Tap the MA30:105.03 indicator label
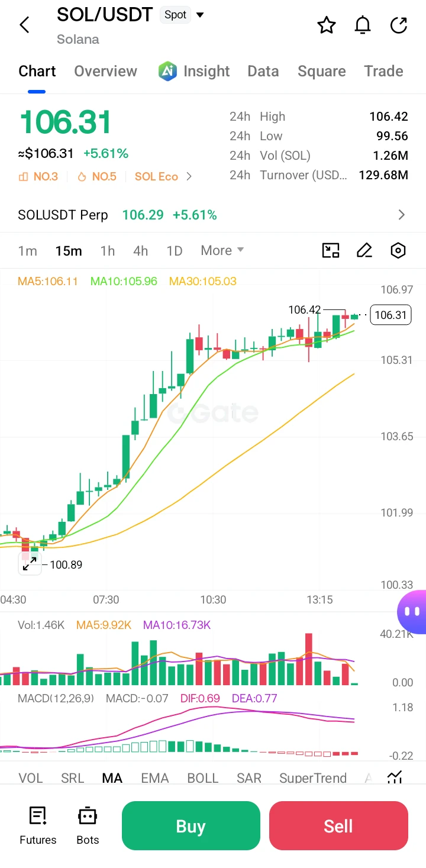The width and height of the screenshot is (426, 868). coord(203,282)
